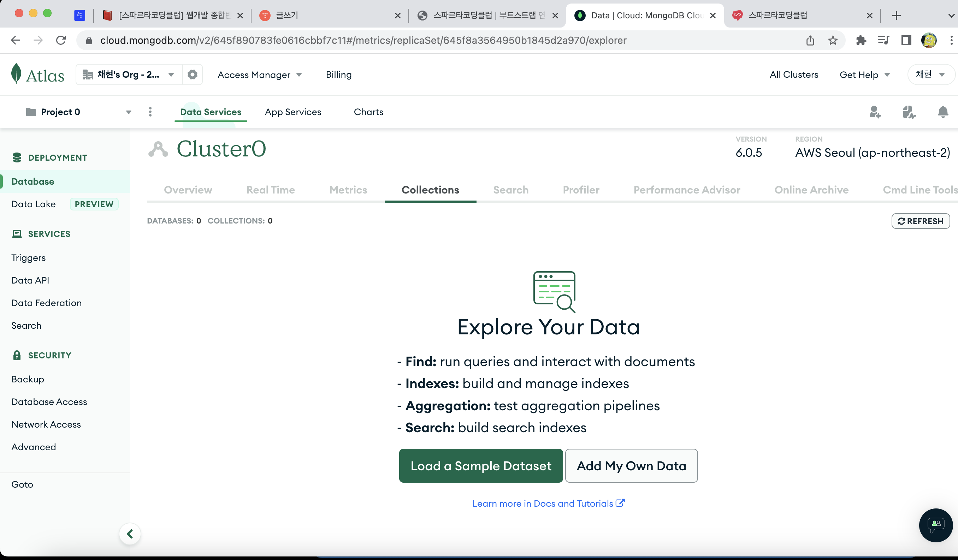
Task: Toggle the browser side panel icon
Action: coord(906,40)
